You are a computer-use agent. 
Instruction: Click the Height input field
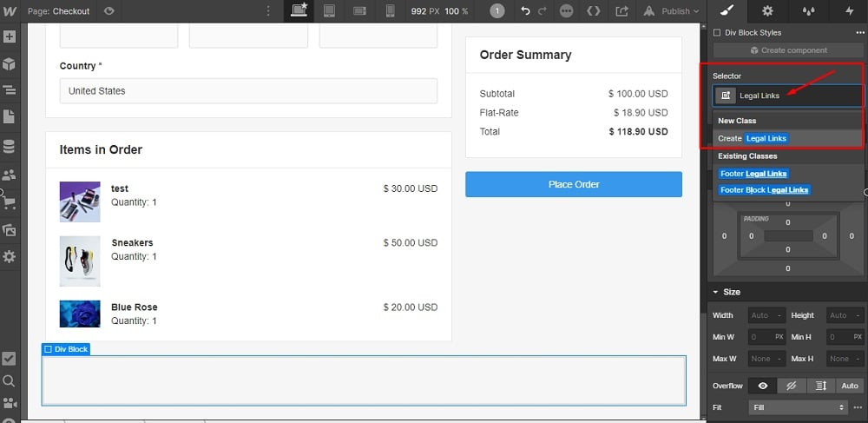pos(845,315)
